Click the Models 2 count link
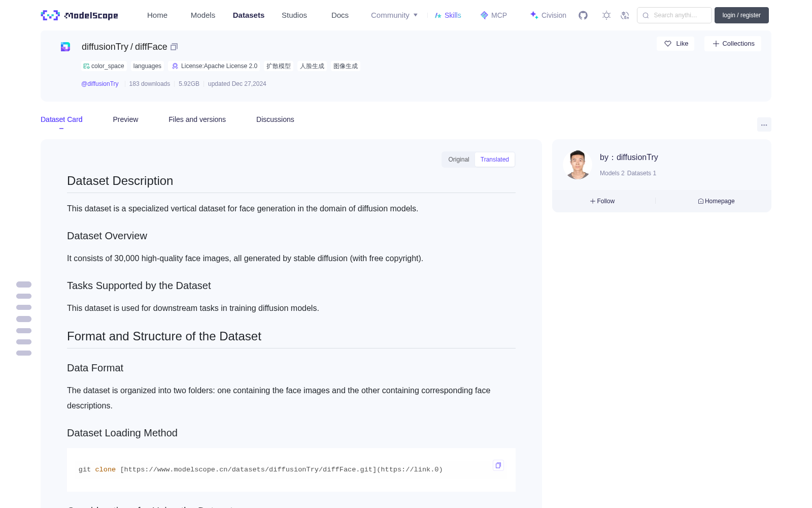 [x=612, y=173]
